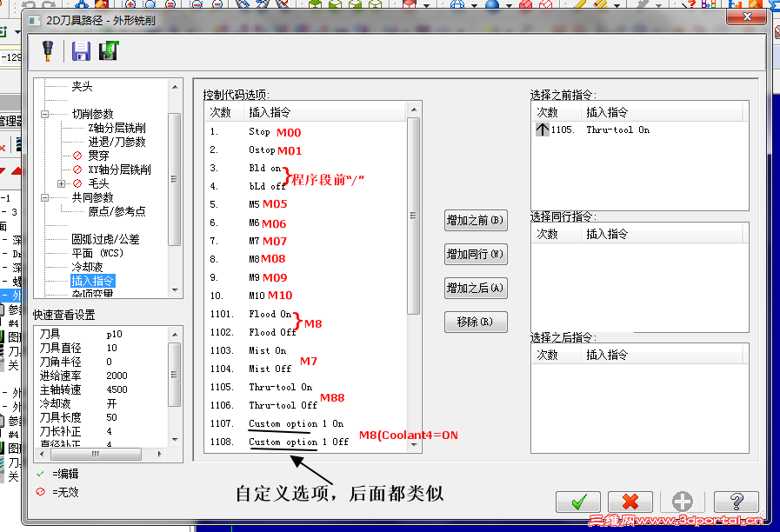Collapse the 共同参数 tree node
The height and width of the screenshot is (532, 780).
click(x=44, y=197)
